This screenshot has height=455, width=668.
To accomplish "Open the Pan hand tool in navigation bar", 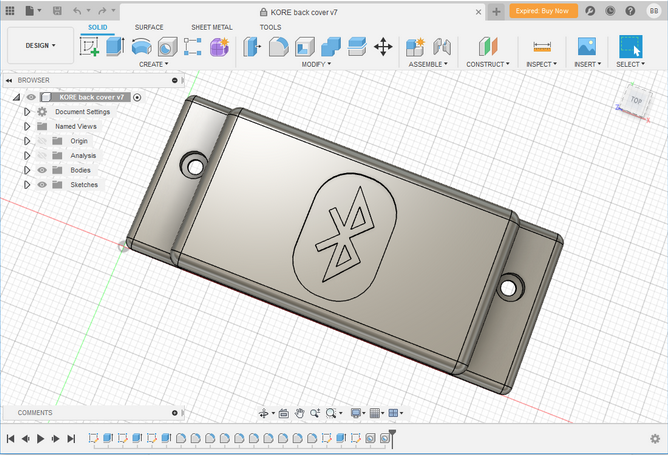I will click(300, 413).
